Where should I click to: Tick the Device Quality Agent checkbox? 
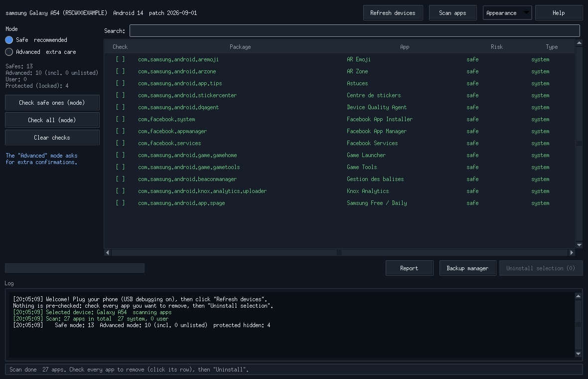(x=120, y=107)
